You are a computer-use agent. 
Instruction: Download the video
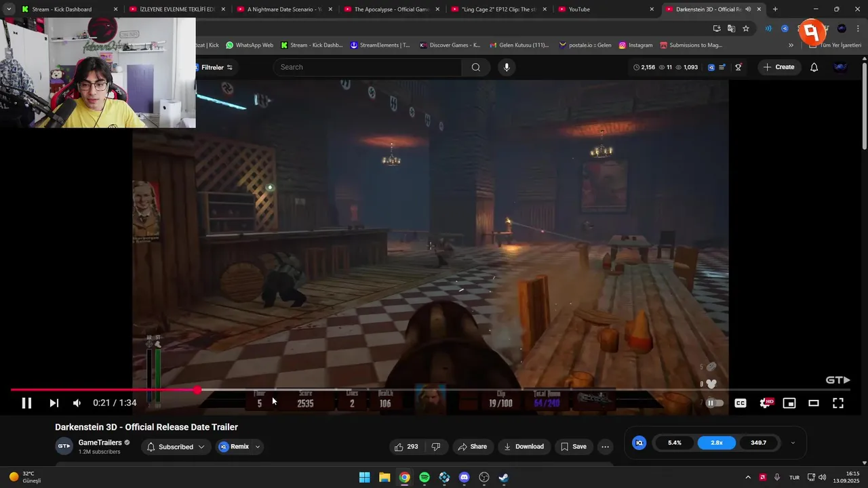click(524, 447)
